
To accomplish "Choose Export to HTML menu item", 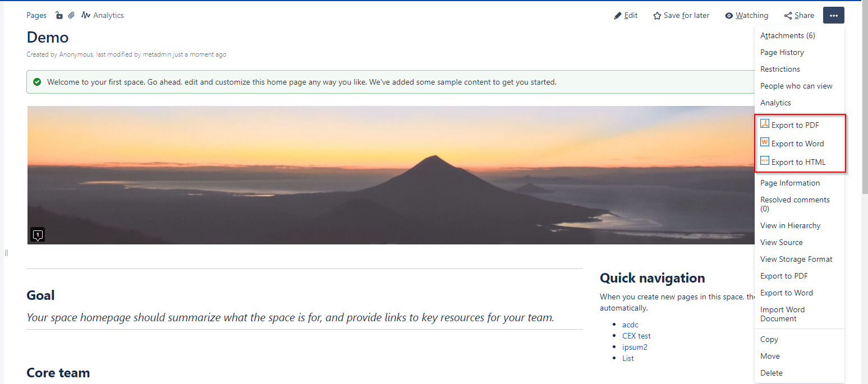I will click(x=800, y=162).
